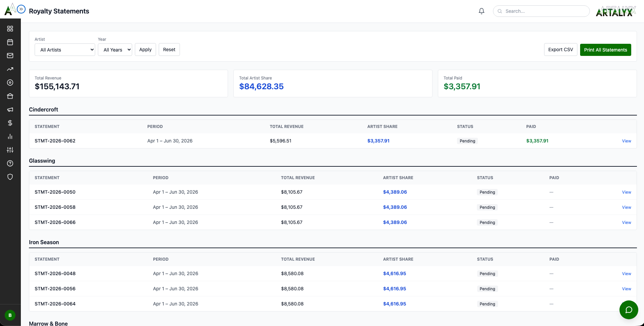View statement STMT-2026-0056

[626, 289]
